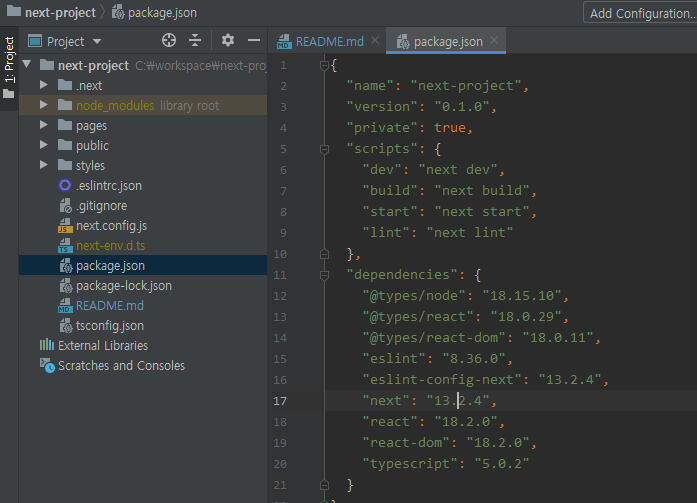Expand the node_modules folder
Image resolution: width=697 pixels, height=503 pixels.
[44, 104]
